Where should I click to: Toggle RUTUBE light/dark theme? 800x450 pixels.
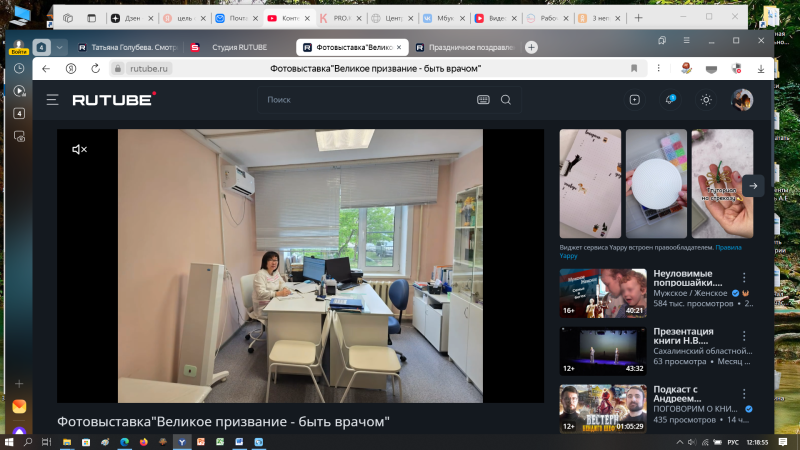pos(706,100)
